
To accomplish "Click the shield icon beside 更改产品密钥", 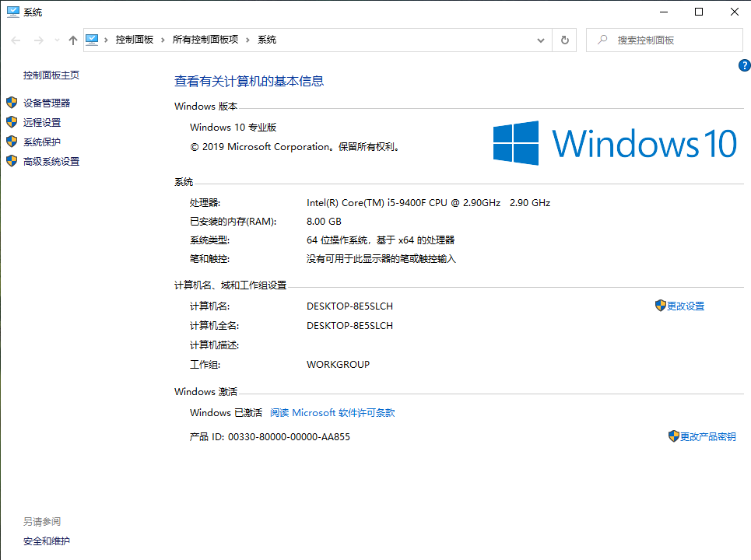I will click(x=674, y=436).
